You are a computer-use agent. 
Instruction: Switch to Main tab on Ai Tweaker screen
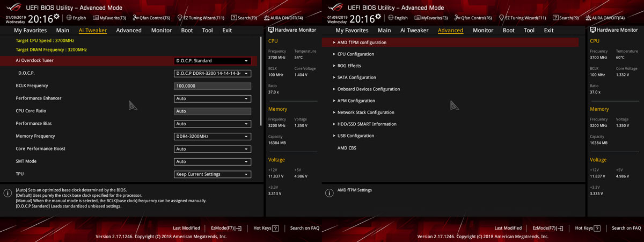click(x=63, y=31)
